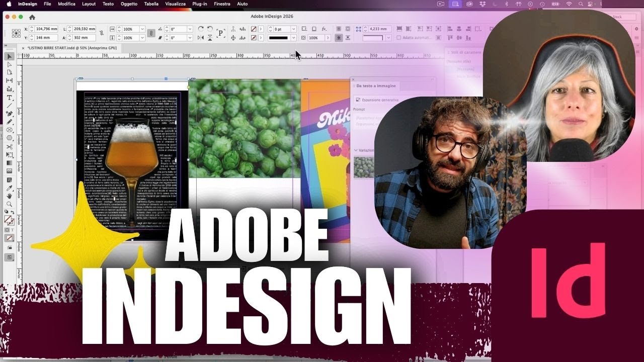Select the Page tool

pyautogui.click(x=9, y=72)
